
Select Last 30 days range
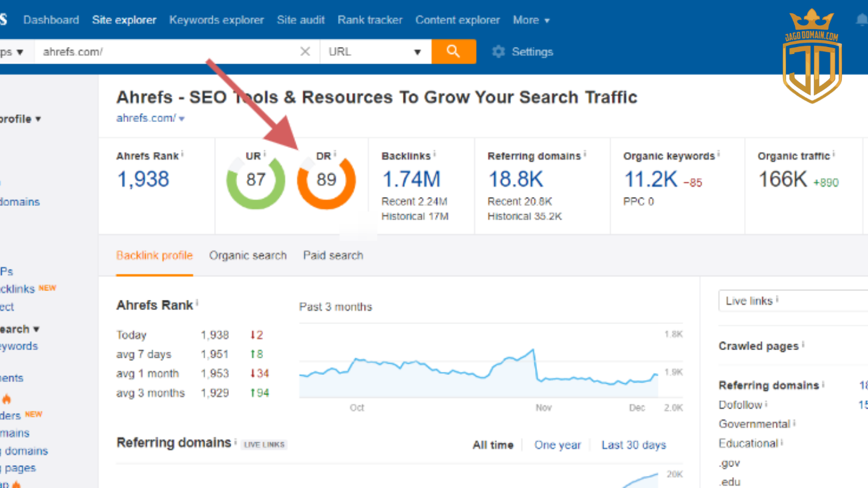[x=634, y=445]
